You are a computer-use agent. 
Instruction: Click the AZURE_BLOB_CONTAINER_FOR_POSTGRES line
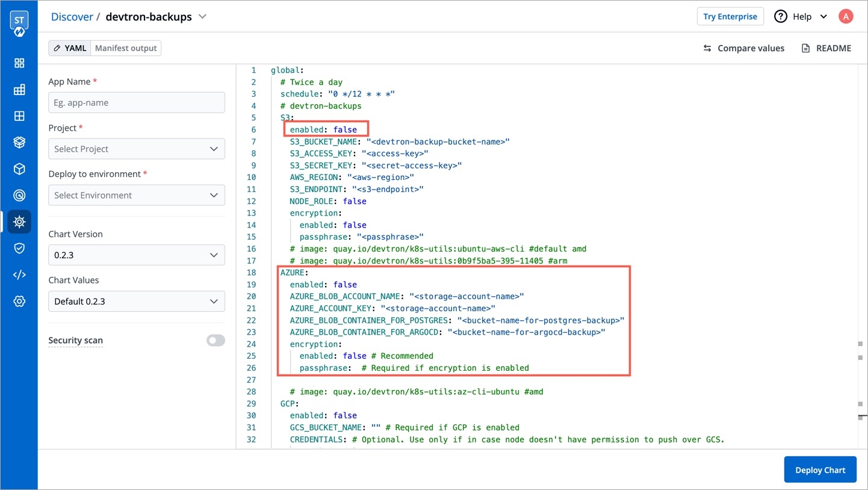(457, 320)
